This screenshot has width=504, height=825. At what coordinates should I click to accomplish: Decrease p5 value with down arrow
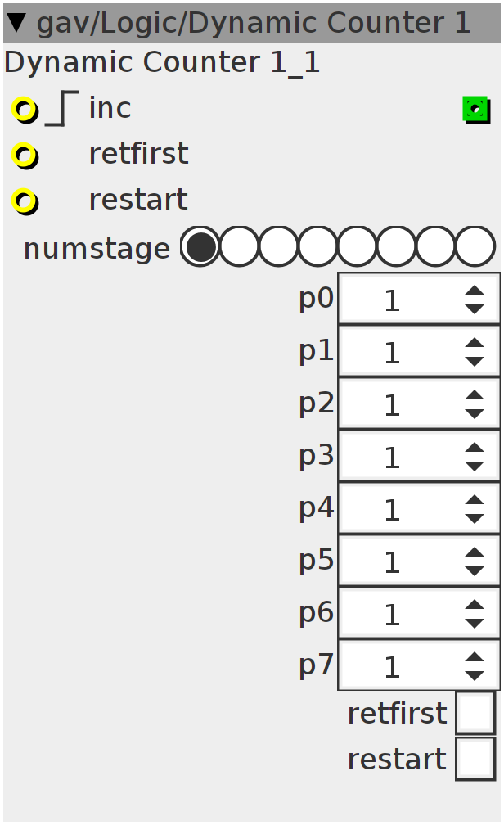pos(475,571)
